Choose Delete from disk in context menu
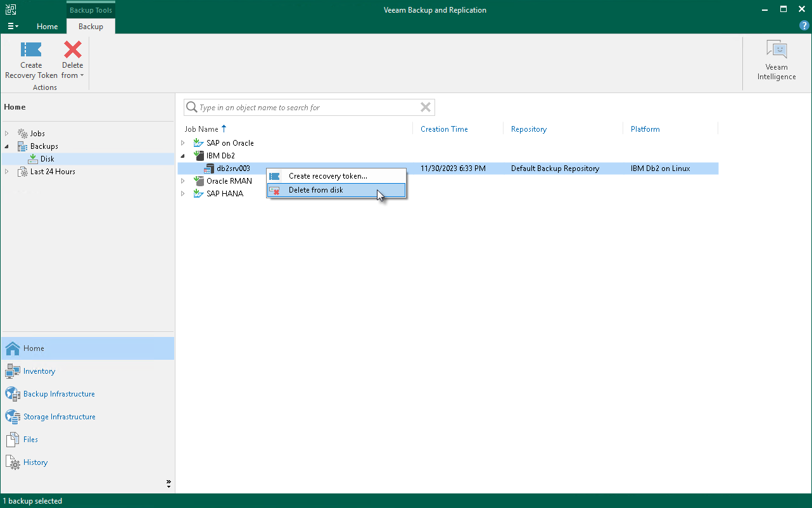Viewport: 812px width, 508px height. tap(336, 190)
